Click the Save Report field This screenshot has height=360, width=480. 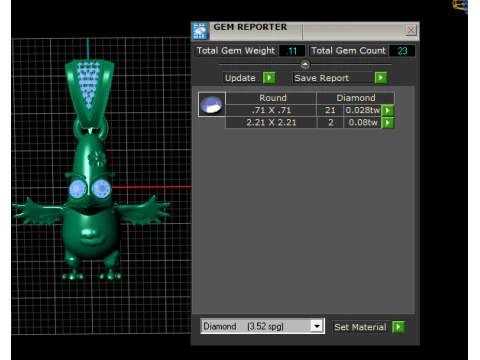[x=333, y=78]
